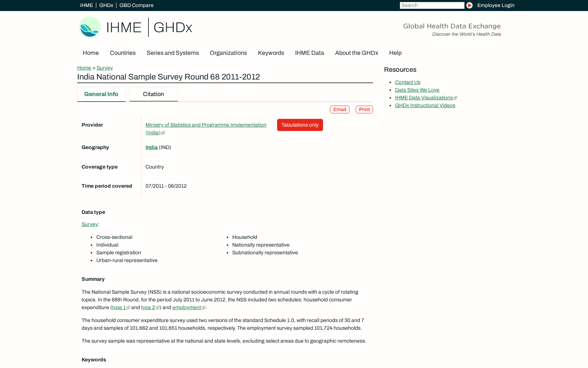Open the Countries menu
The image size is (588, 368).
[x=123, y=53]
